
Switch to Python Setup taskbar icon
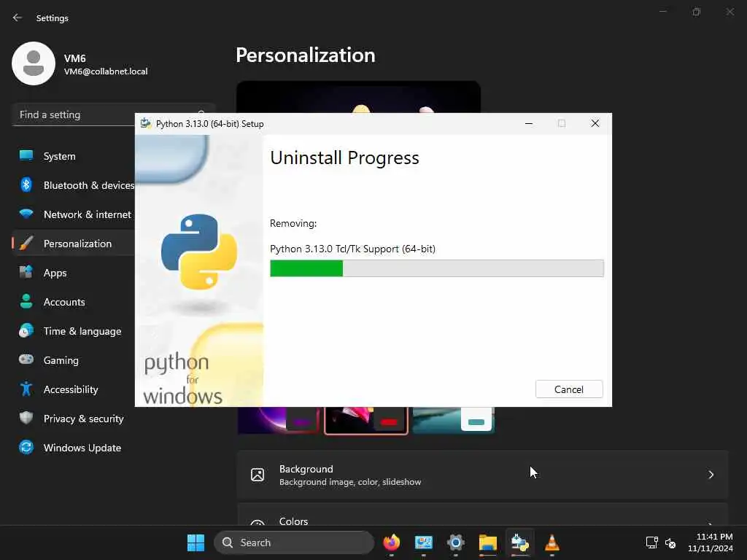point(519,542)
